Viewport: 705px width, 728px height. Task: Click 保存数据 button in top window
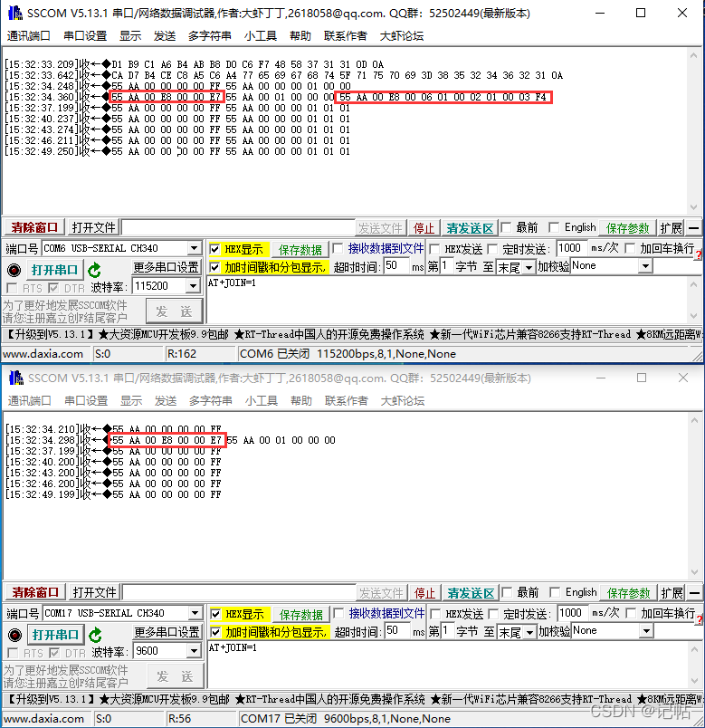[x=300, y=249]
